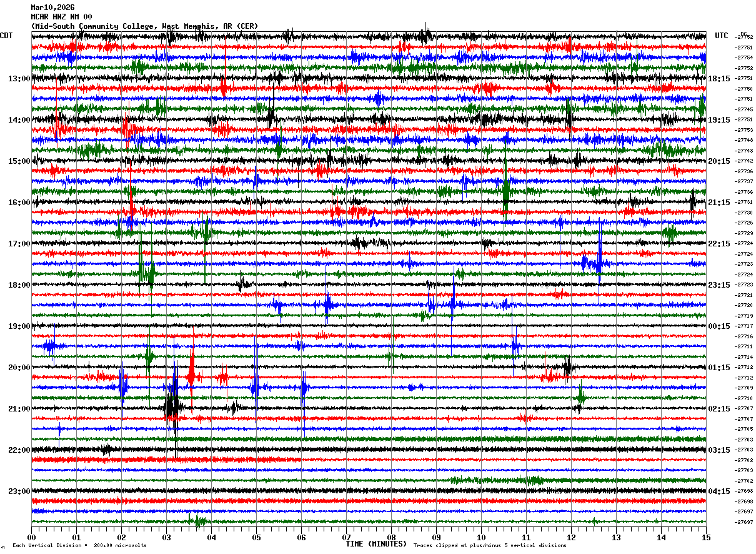Click the DC offset value '-27726'
Screen dimensions: 756x554
coord(744,223)
